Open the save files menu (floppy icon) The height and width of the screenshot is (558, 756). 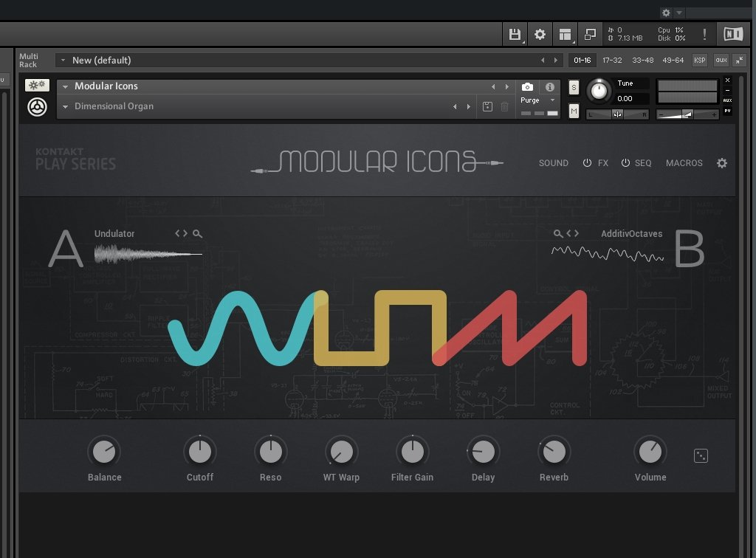515,34
